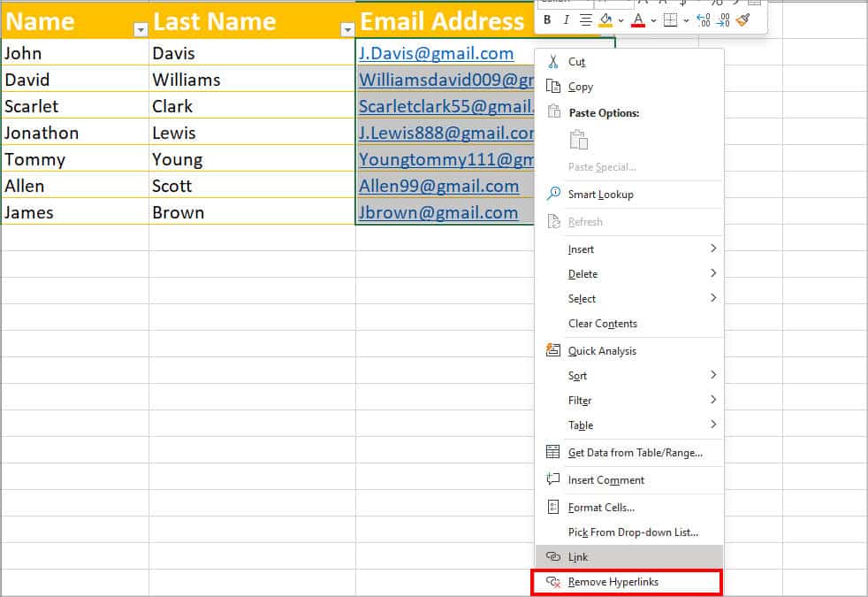Select the Format Painter icon
The width and height of the screenshot is (868, 597).
point(742,19)
